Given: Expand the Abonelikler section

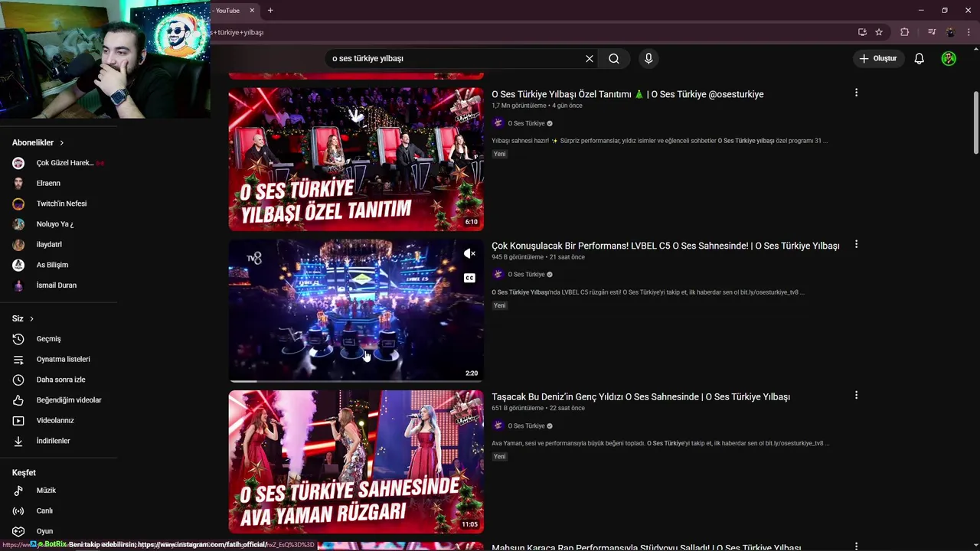Looking at the screenshot, I should [38, 142].
